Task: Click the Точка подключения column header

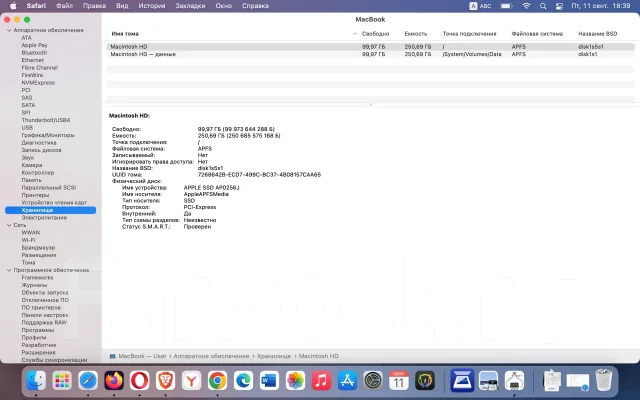Action: [469, 34]
